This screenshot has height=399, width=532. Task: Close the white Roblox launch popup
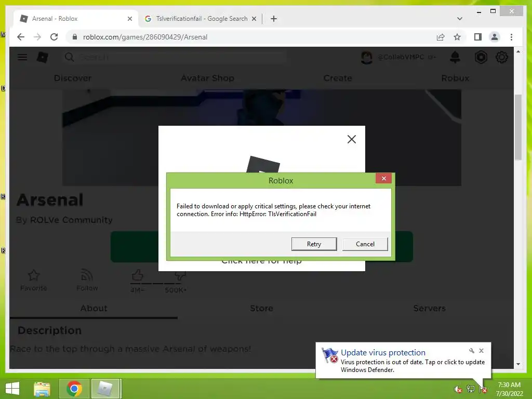[x=352, y=139]
